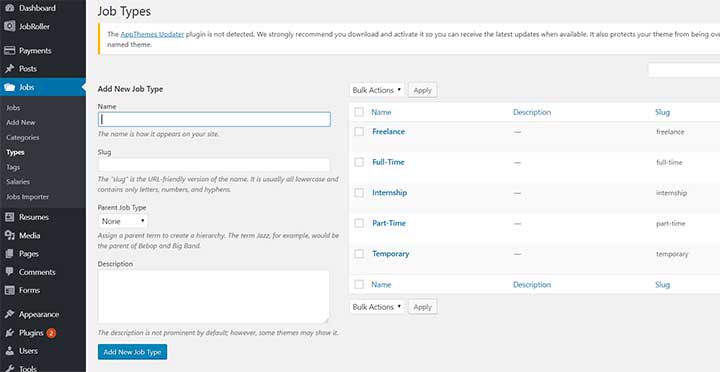Click the Appearance paintbrush icon
The image size is (720, 372).
[9, 314]
